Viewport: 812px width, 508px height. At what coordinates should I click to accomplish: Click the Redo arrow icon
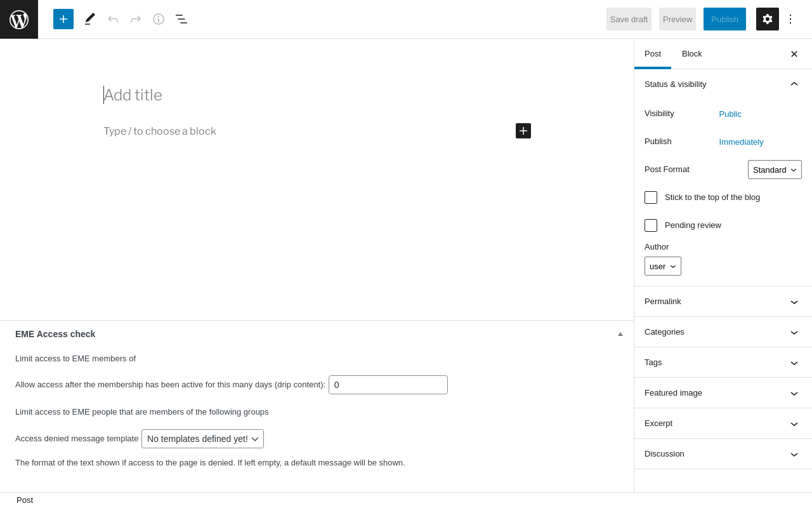pyautogui.click(x=136, y=19)
